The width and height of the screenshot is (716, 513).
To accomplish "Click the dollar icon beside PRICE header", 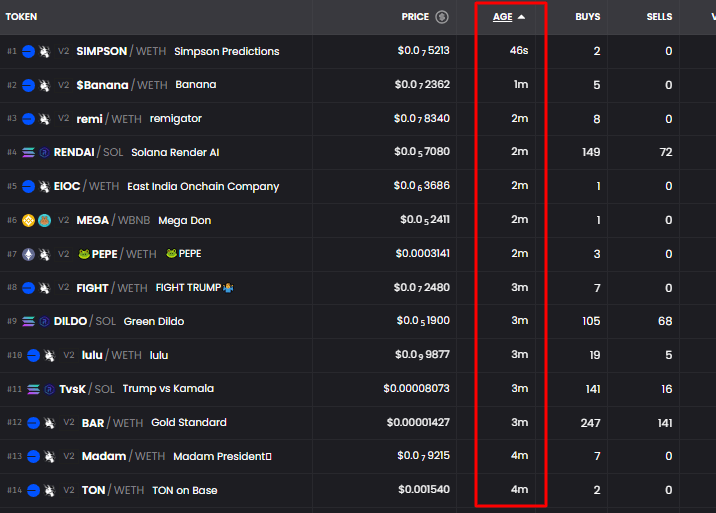I will coord(442,17).
